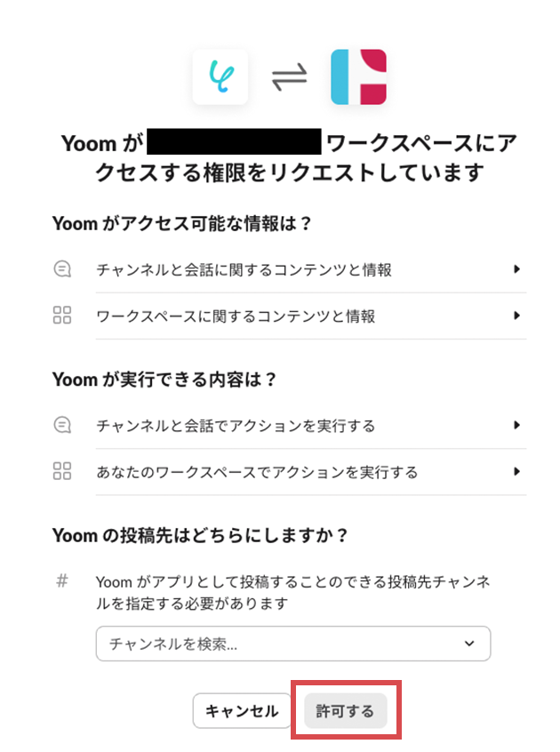Click the grid icon beside workspace content info
Screen dimensions: 560x752
click(61, 316)
